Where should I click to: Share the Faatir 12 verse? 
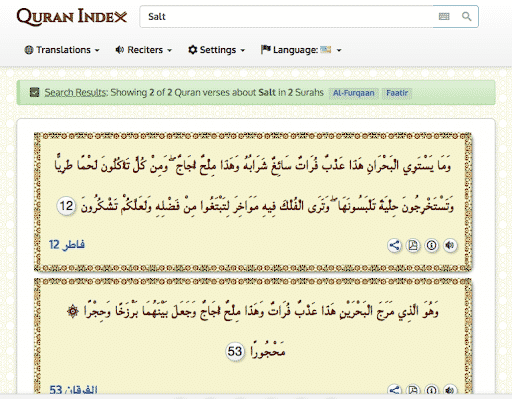[x=394, y=246]
